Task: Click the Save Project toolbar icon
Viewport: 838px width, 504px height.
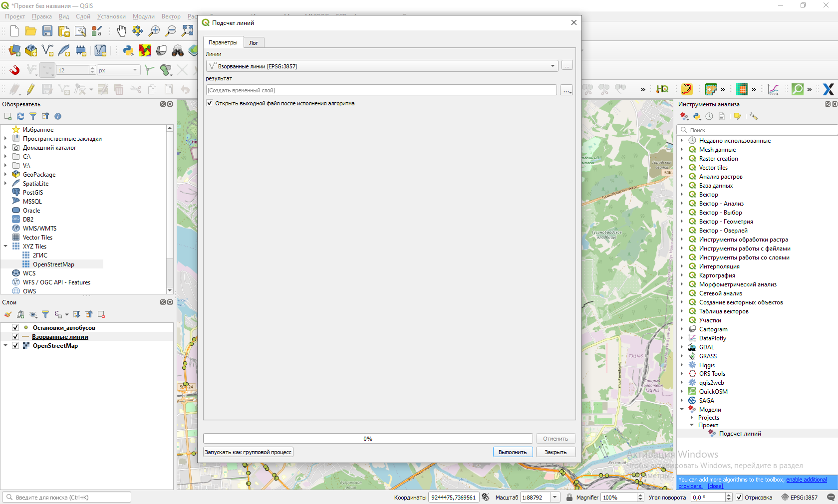Action: point(47,31)
